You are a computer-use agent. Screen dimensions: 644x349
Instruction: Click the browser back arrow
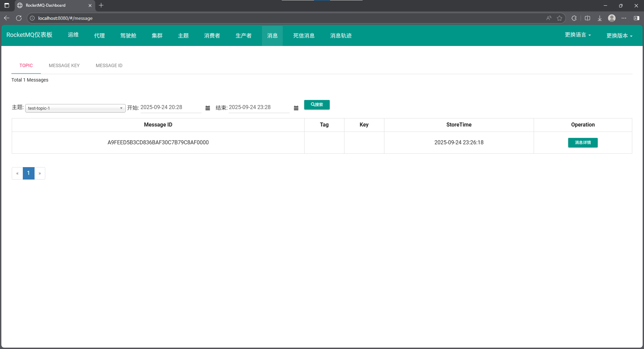click(7, 18)
